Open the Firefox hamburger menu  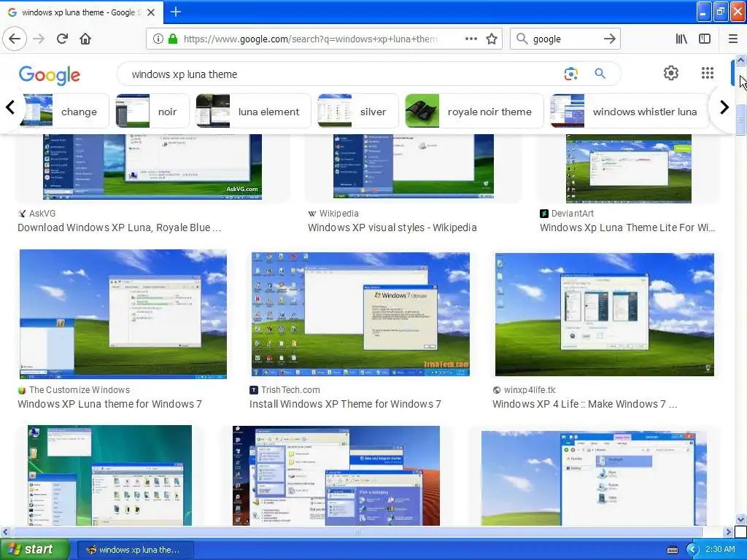(732, 39)
